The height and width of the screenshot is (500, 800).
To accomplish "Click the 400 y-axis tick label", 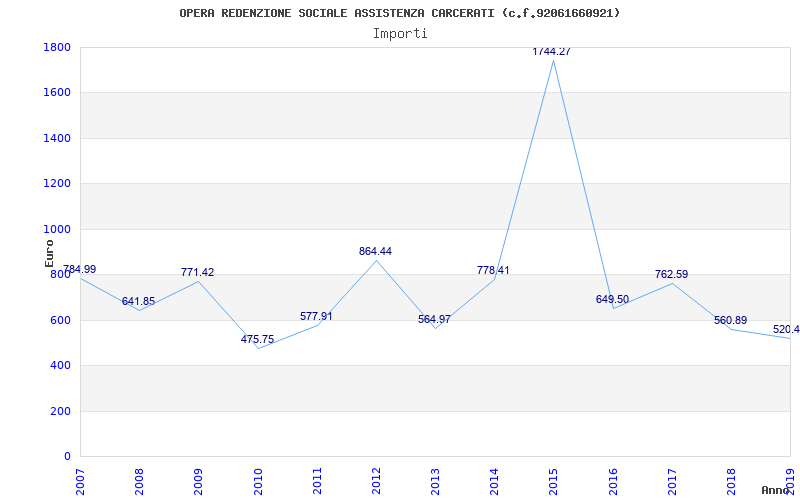I will (60, 366).
